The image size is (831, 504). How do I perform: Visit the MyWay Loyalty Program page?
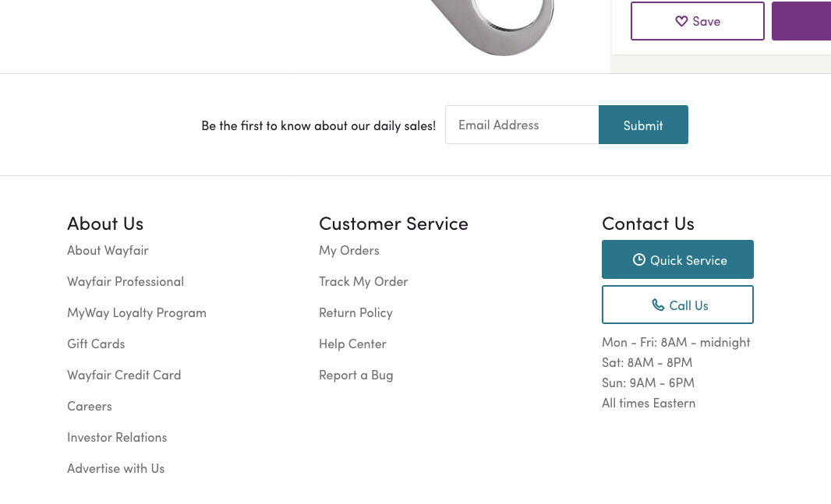136,312
